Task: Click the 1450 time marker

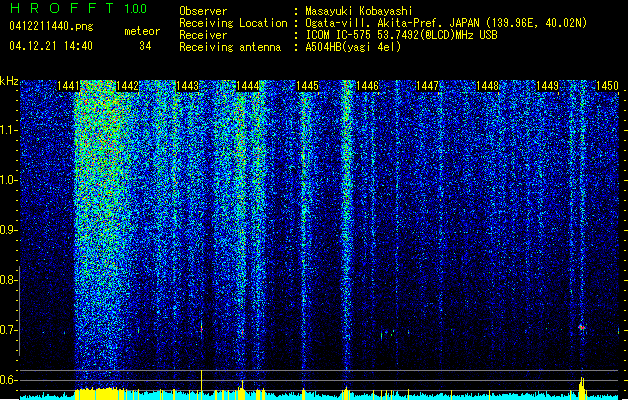Action: (x=607, y=86)
